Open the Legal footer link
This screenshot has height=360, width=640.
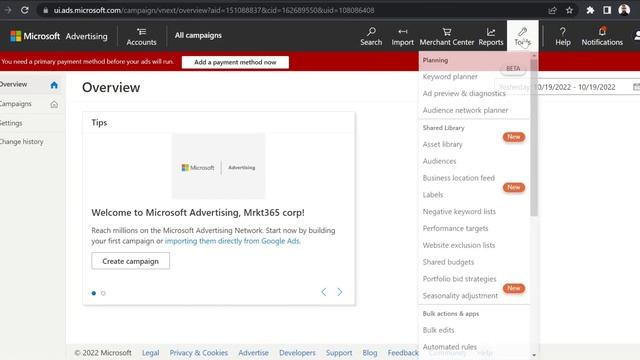coord(151,353)
